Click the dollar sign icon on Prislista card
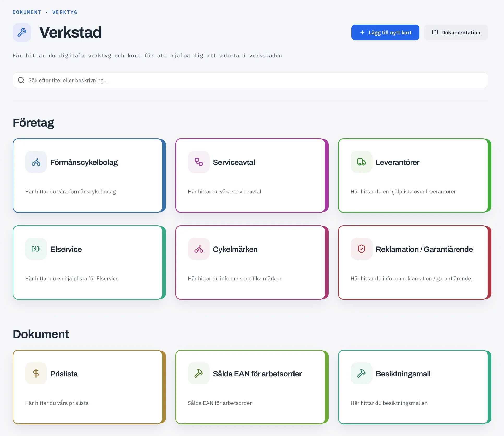Image resolution: width=504 pixels, height=436 pixels. [36, 374]
